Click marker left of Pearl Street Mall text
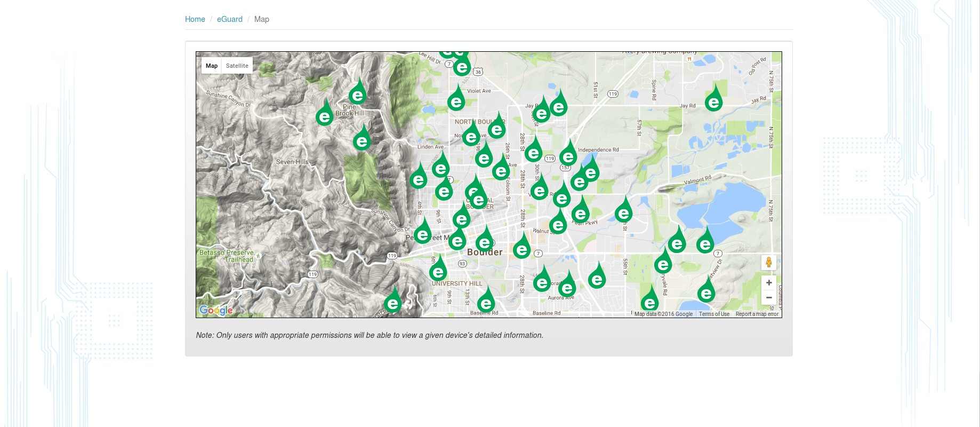Screen dimensions: 980x427 pos(423,231)
